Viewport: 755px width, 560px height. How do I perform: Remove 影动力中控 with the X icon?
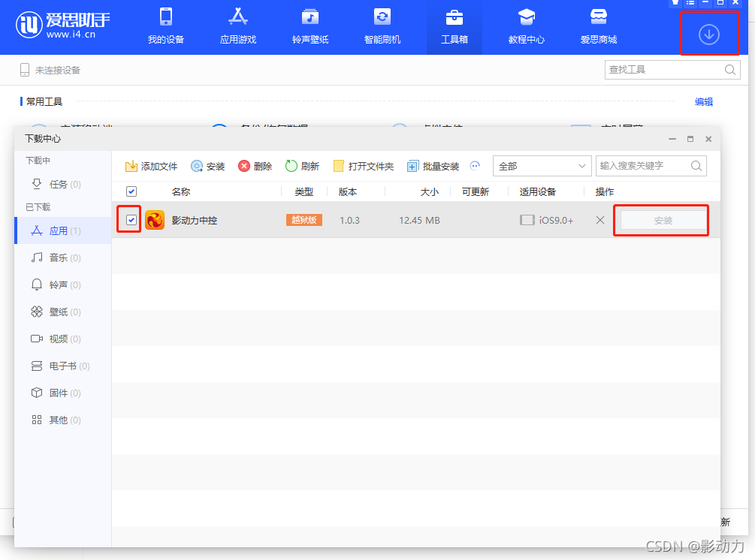pyautogui.click(x=600, y=220)
